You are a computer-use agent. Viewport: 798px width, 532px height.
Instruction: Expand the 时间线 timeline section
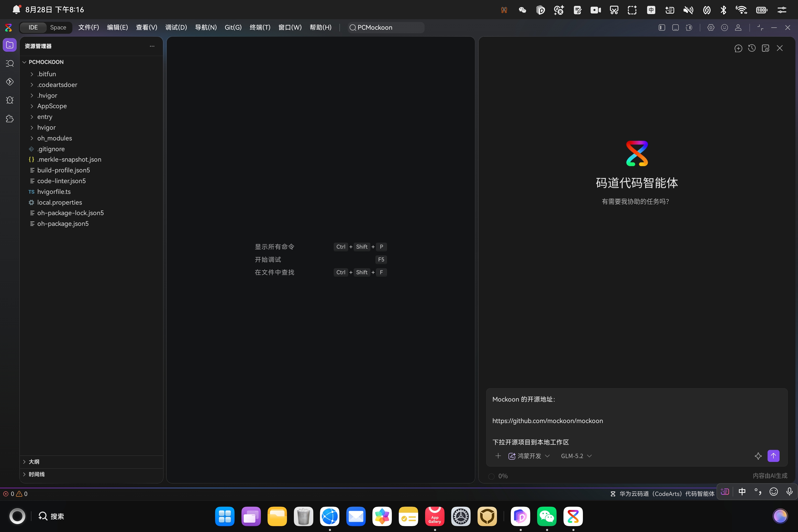pyautogui.click(x=91, y=474)
